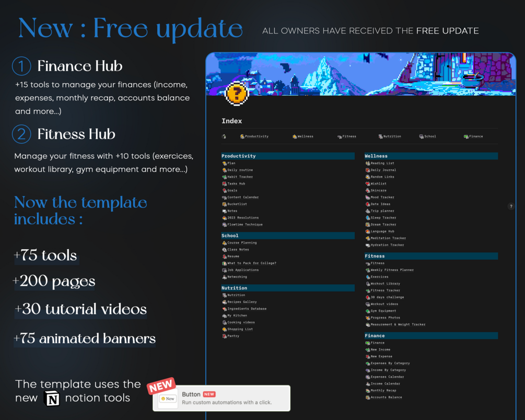This screenshot has width=525, height=420.
Task: Click the Monthly Recap page icon
Action: pyautogui.click(x=368, y=391)
